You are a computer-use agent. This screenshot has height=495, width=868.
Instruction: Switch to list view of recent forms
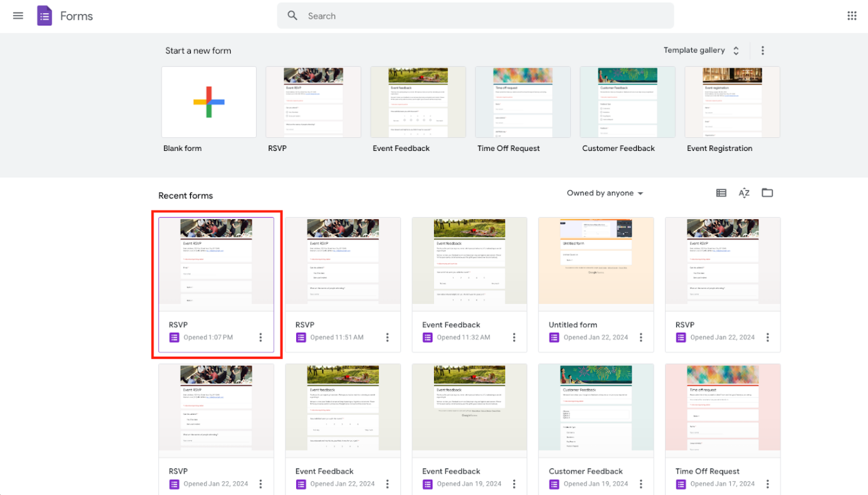pyautogui.click(x=721, y=193)
